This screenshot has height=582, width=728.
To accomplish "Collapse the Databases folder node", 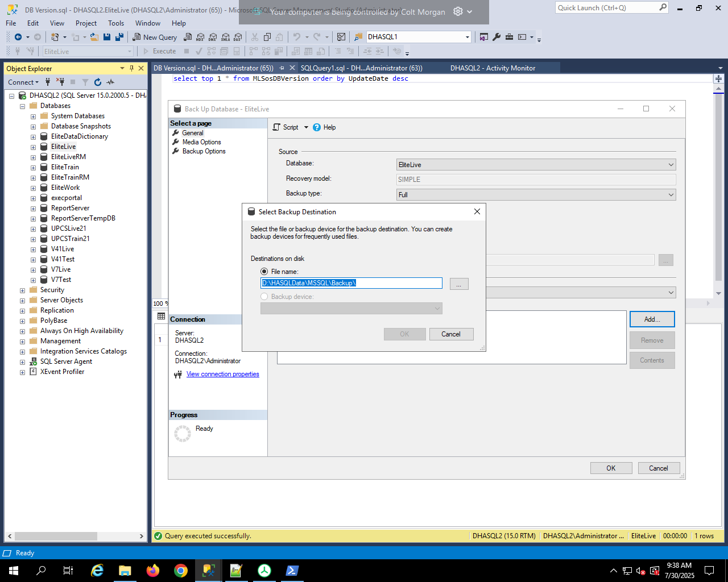I will [22, 106].
